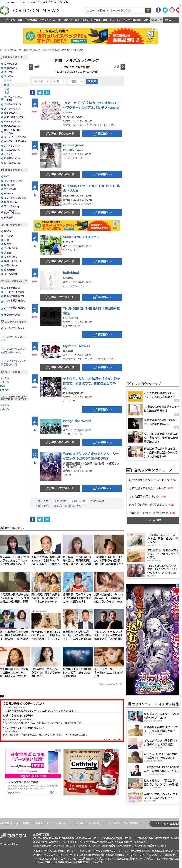Click 試聴・ダウンロード for DREAMS COME TRUE

click(x=60, y=213)
